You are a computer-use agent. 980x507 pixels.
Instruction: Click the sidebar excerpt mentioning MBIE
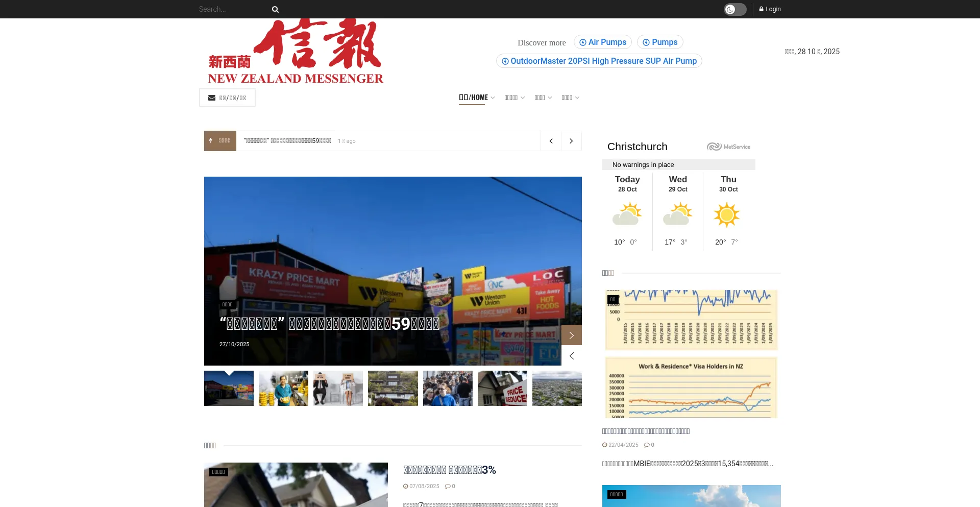(x=688, y=464)
